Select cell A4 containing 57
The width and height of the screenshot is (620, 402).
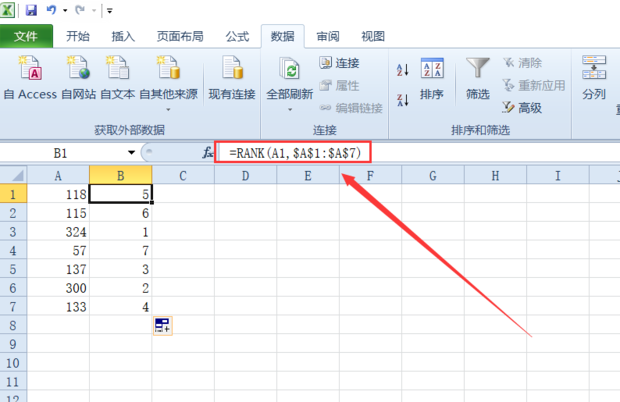coord(58,251)
